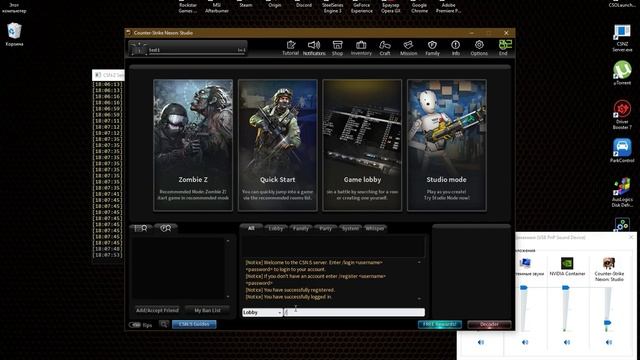Select the System chat tab

tap(350, 228)
